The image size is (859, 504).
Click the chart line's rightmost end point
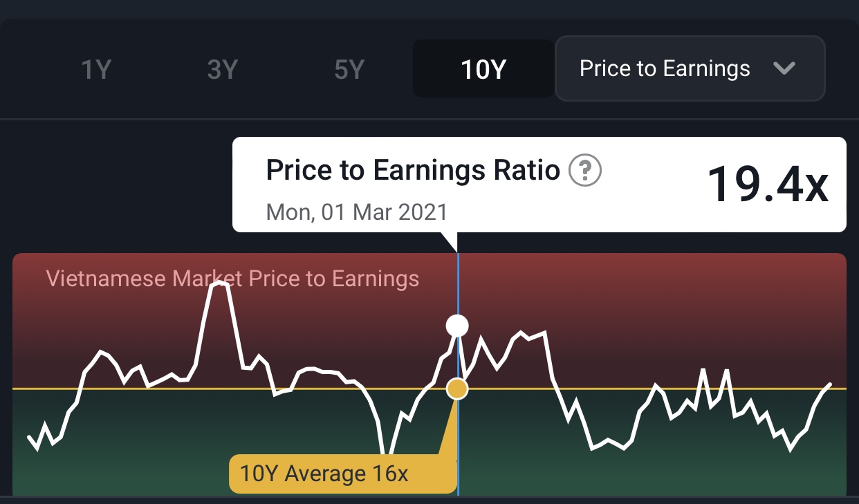click(x=830, y=384)
